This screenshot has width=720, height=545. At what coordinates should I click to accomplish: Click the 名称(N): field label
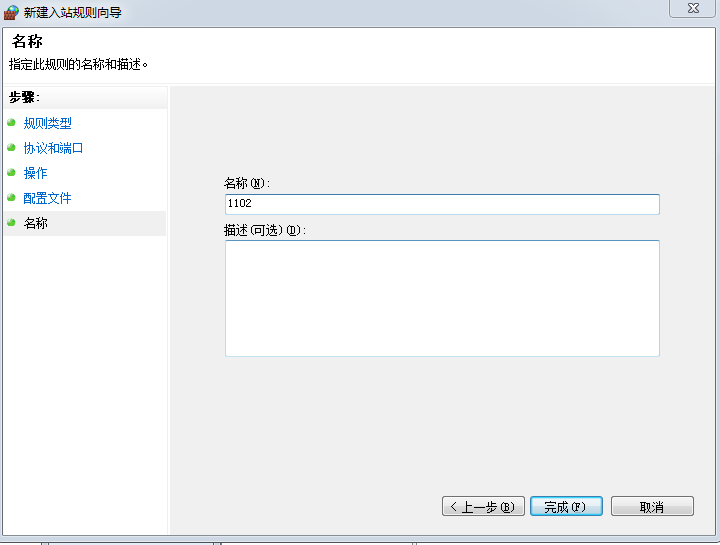247,183
